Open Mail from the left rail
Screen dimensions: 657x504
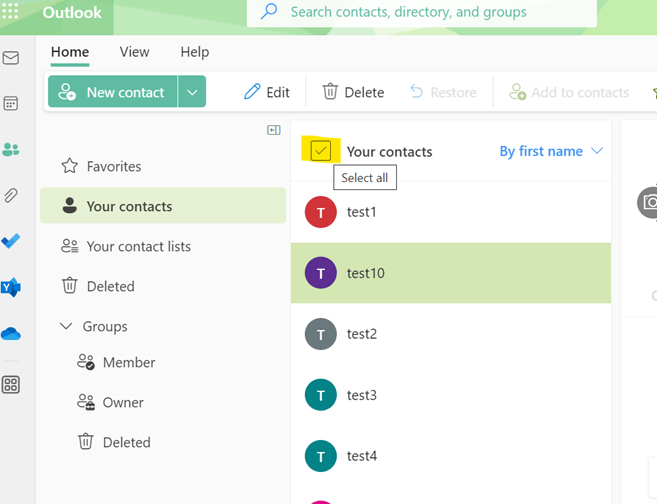[x=10, y=58]
